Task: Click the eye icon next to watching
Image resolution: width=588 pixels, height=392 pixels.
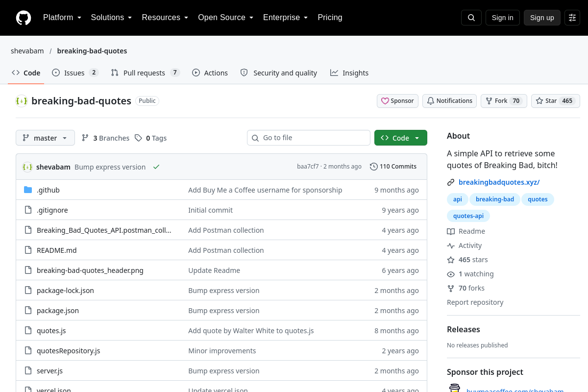Action: point(451,274)
